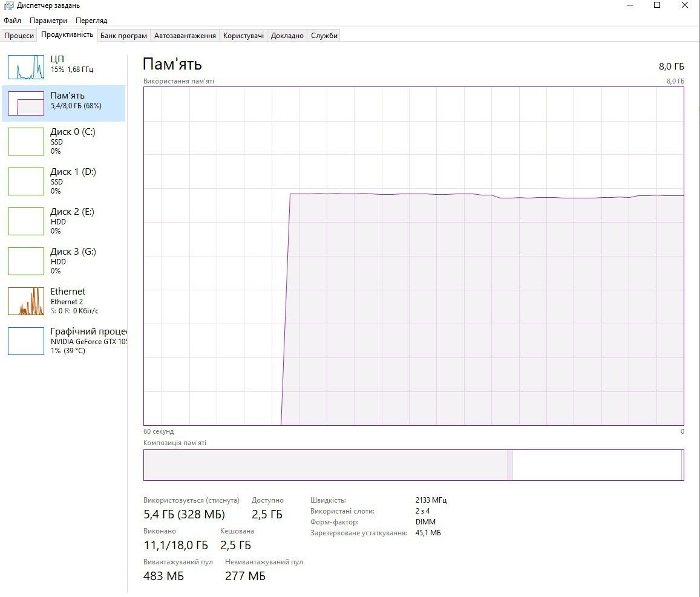Click the NVIDIA GeForce GTX label
The height and width of the screenshot is (597, 700).
click(89, 341)
